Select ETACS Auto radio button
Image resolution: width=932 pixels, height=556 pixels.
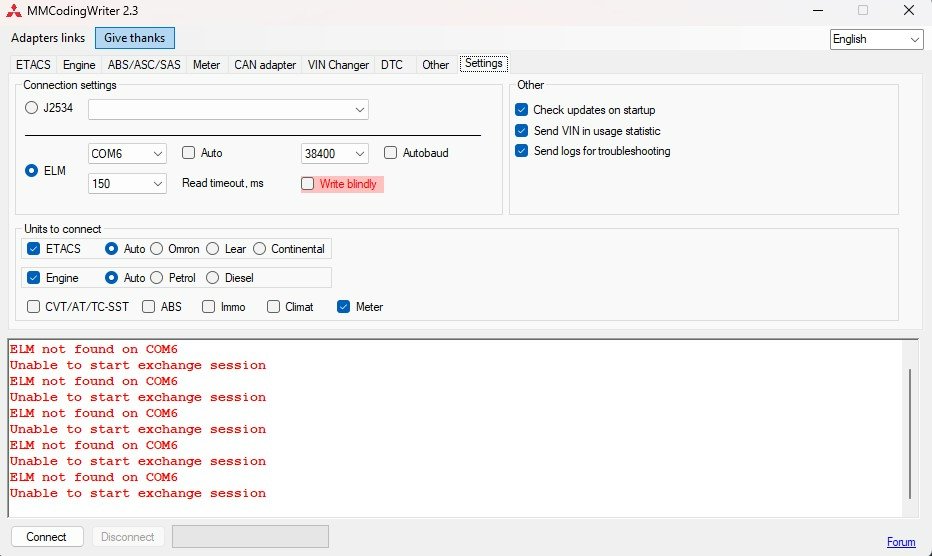pyautogui.click(x=111, y=249)
